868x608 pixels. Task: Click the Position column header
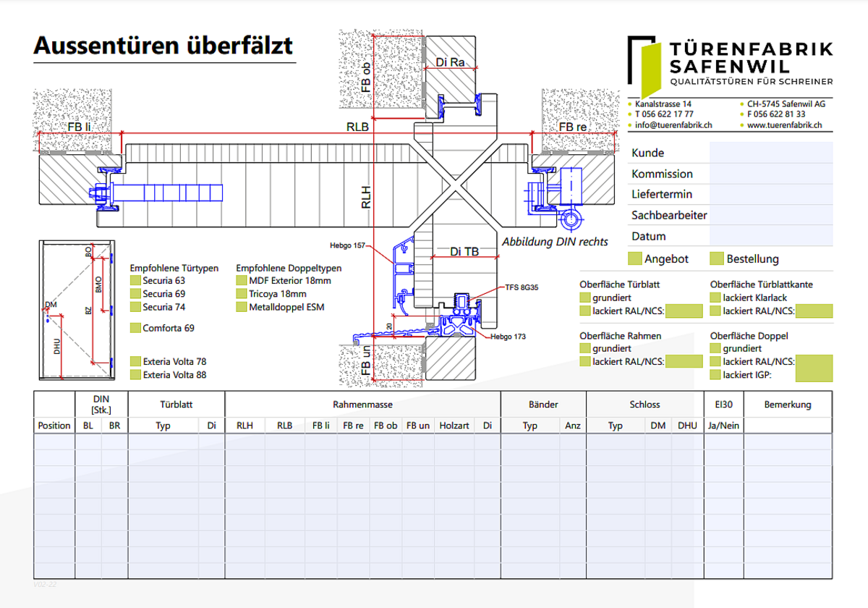click(x=54, y=426)
